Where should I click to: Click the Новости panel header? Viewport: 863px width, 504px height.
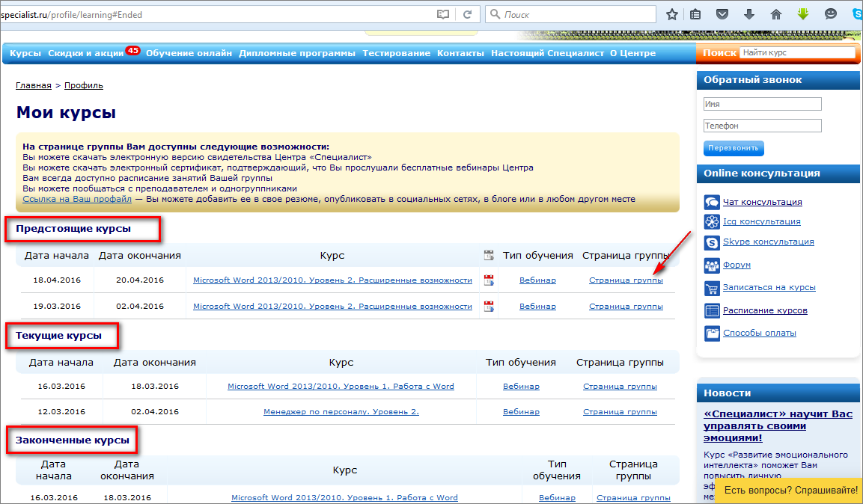tap(778, 393)
